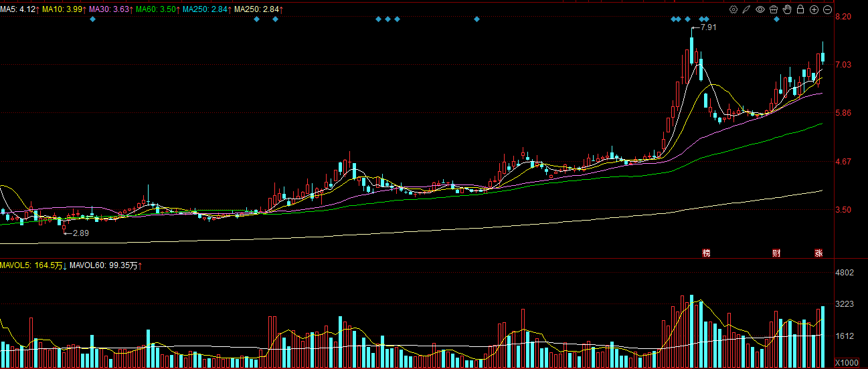Zoom in with the plus circle icon
868x369 pixels.
point(814,9)
